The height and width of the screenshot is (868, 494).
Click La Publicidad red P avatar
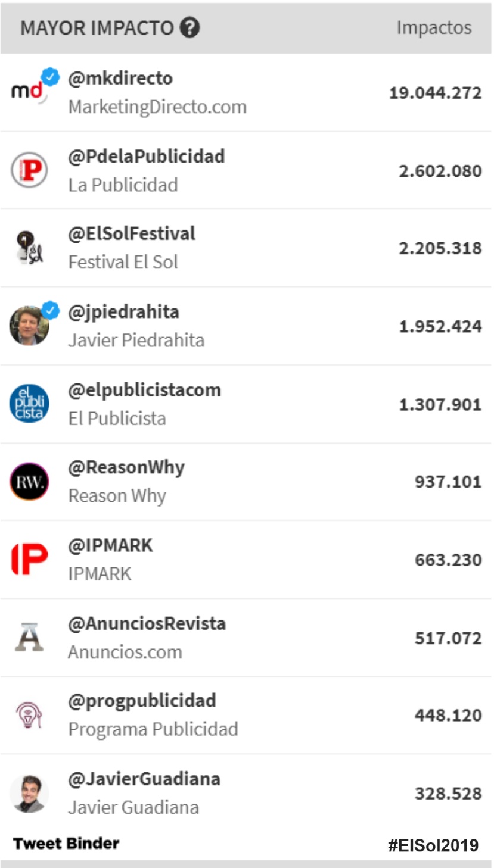(29, 170)
